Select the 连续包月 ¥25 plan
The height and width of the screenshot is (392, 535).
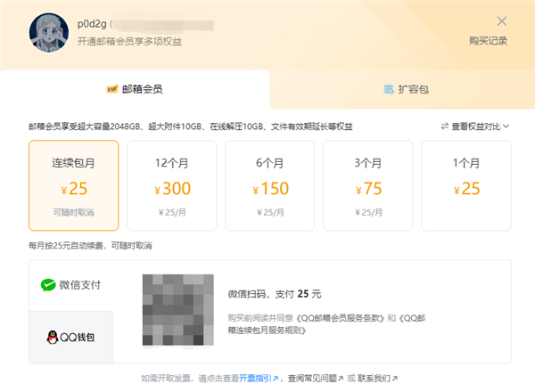tap(73, 185)
